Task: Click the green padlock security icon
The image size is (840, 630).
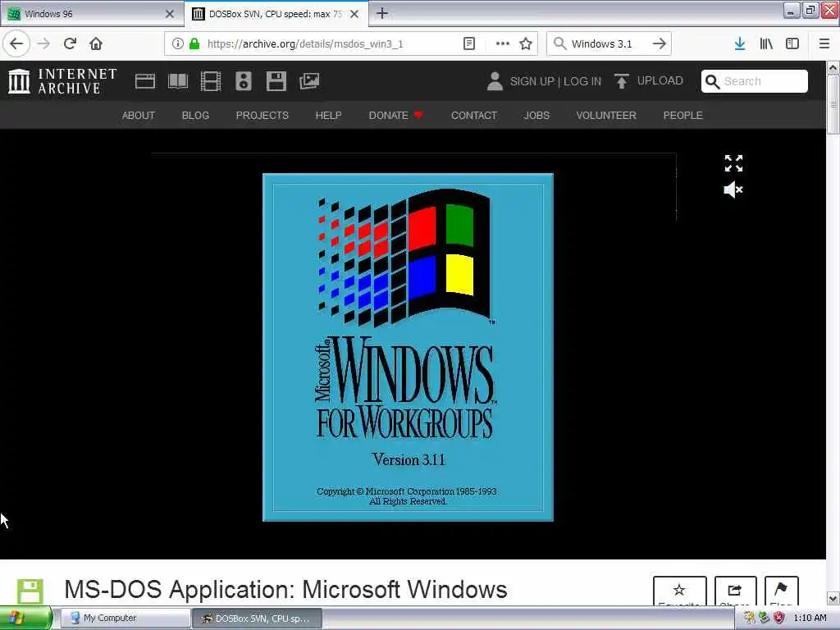Action: 194,43
